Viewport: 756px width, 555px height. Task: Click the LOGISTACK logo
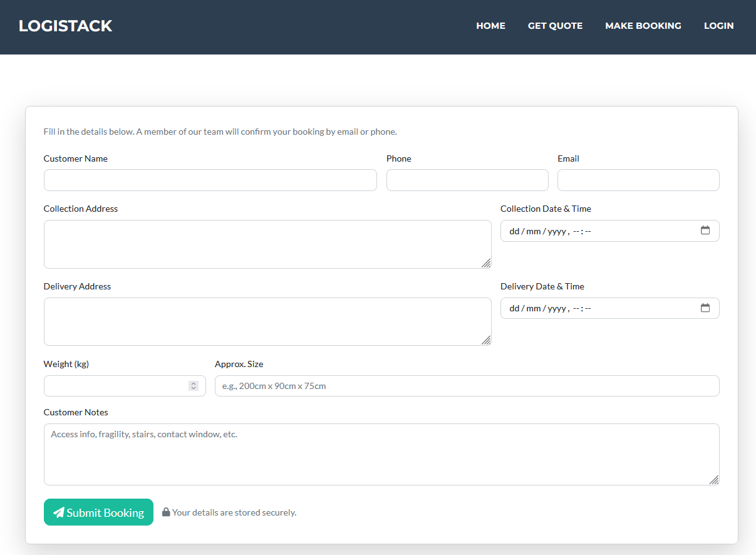click(65, 26)
